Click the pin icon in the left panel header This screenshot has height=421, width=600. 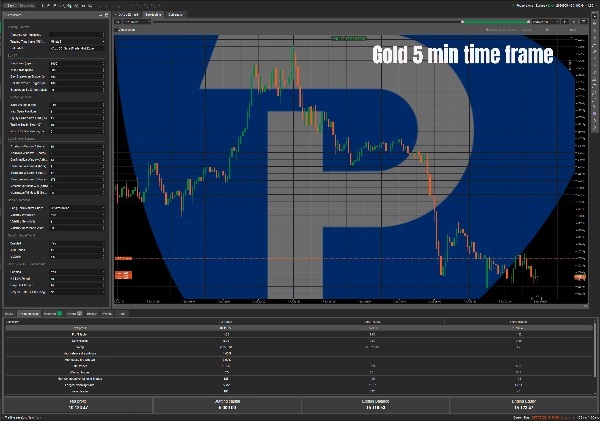(x=101, y=15)
